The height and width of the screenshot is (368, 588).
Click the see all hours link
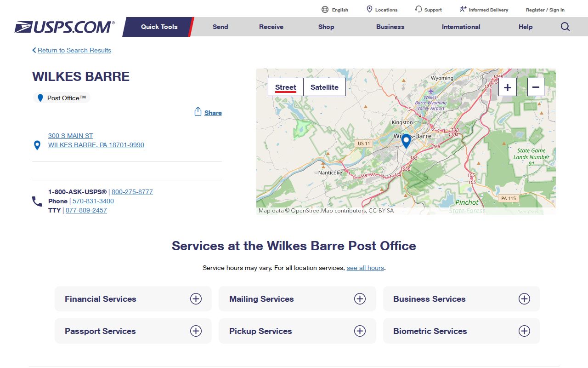pyautogui.click(x=365, y=268)
